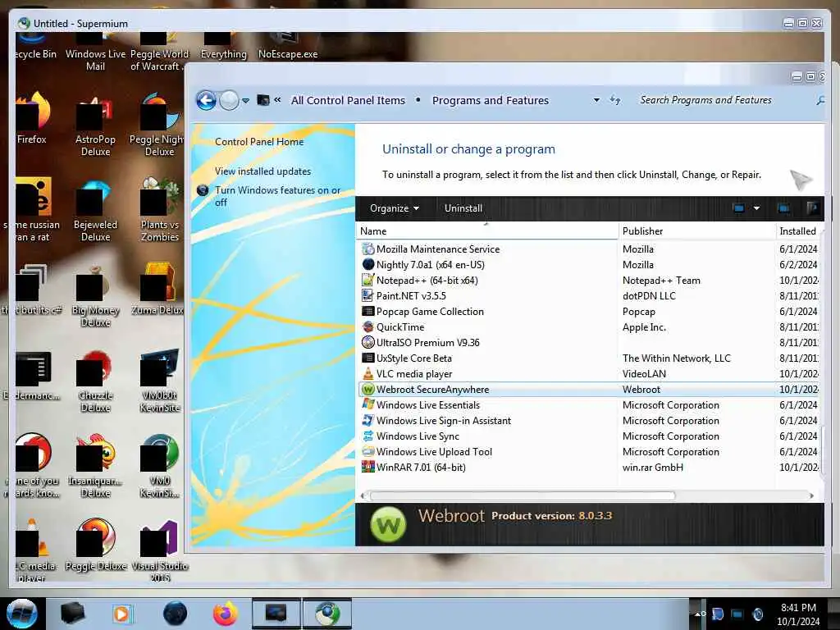Viewport: 840px width, 630px height.
Task: Select the Nightly 7.0a1 program icon
Action: (x=368, y=264)
